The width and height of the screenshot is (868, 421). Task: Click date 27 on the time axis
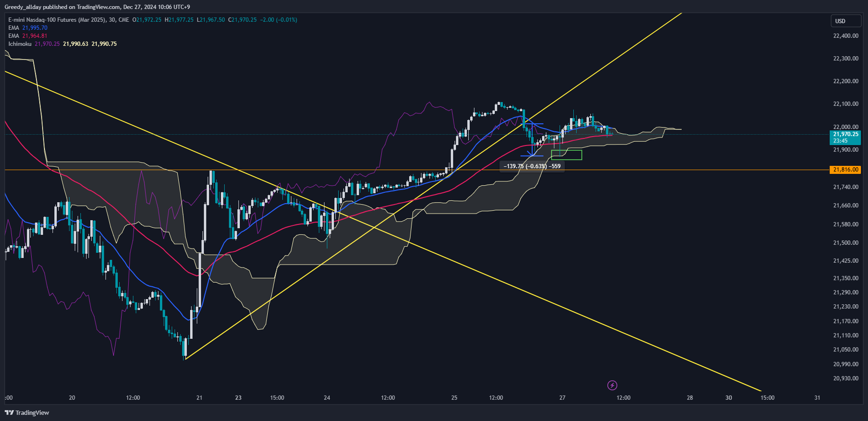(562, 398)
